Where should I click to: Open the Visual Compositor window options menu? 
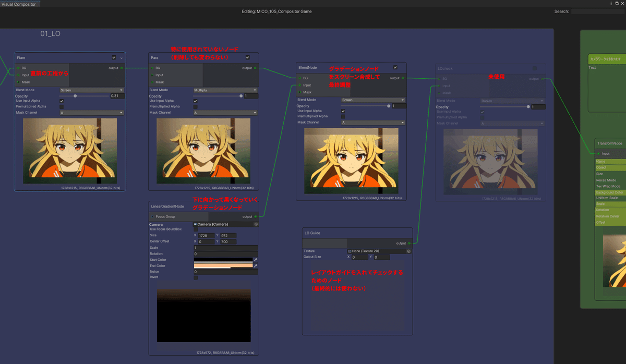click(x=610, y=3)
